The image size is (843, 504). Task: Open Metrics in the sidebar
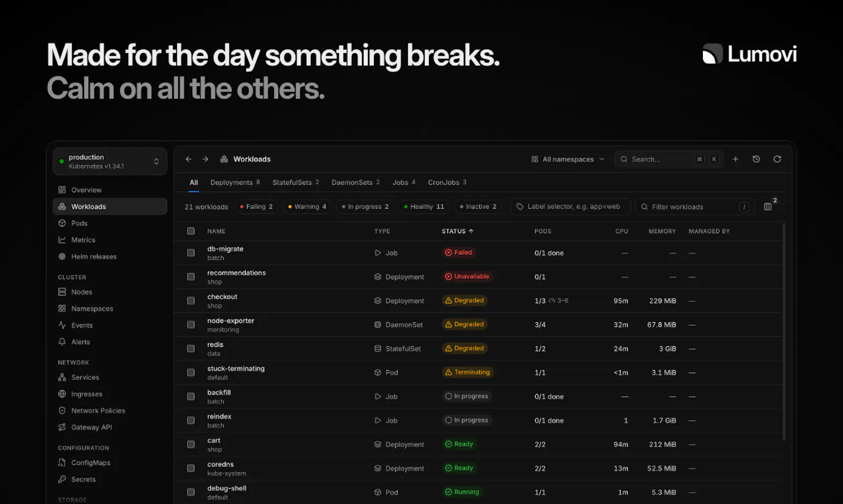[x=110, y=240]
